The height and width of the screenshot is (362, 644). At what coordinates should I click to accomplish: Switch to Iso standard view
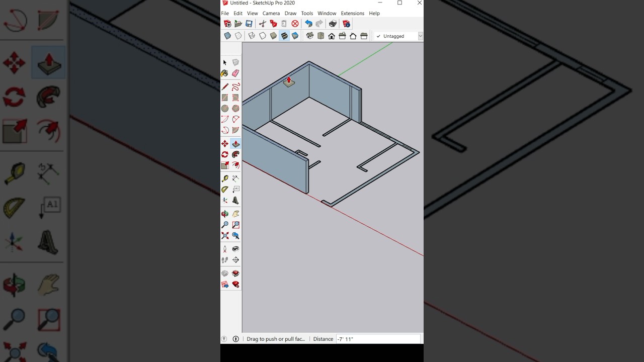310,36
